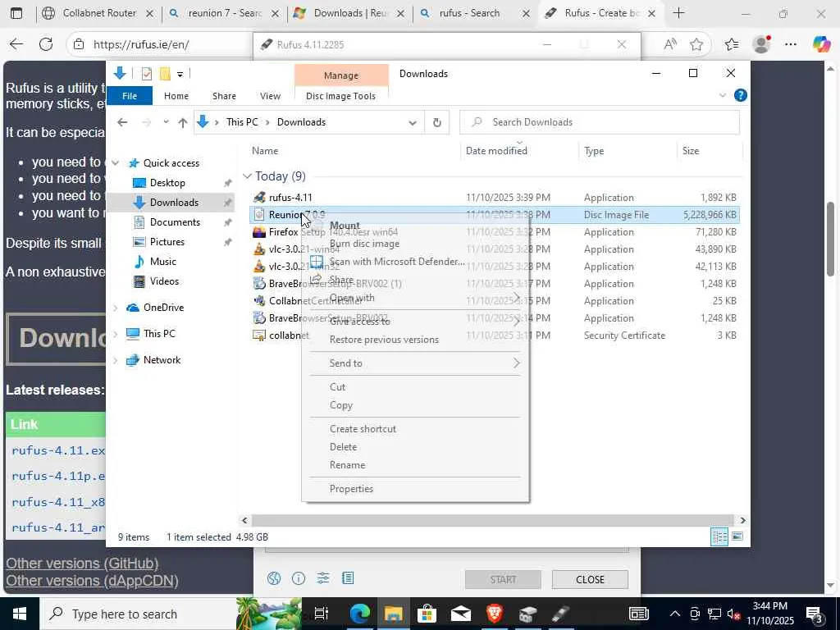
Task: Open Microsoft Store from the taskbar
Action: [427, 614]
